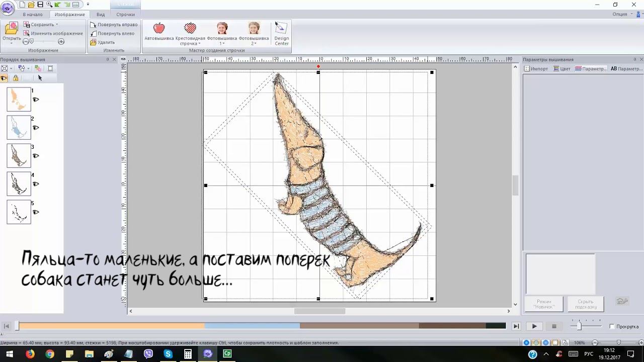The width and height of the screenshot is (644, 362).
Task: Jump to end of stitch simulation
Action: click(516, 326)
